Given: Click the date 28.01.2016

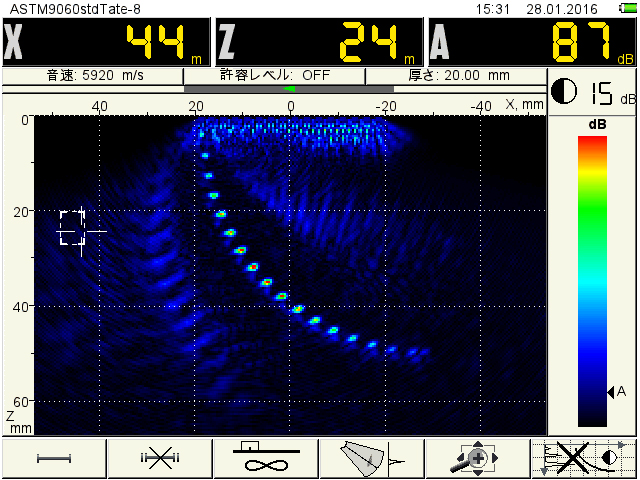Looking at the screenshot, I should (562, 9).
